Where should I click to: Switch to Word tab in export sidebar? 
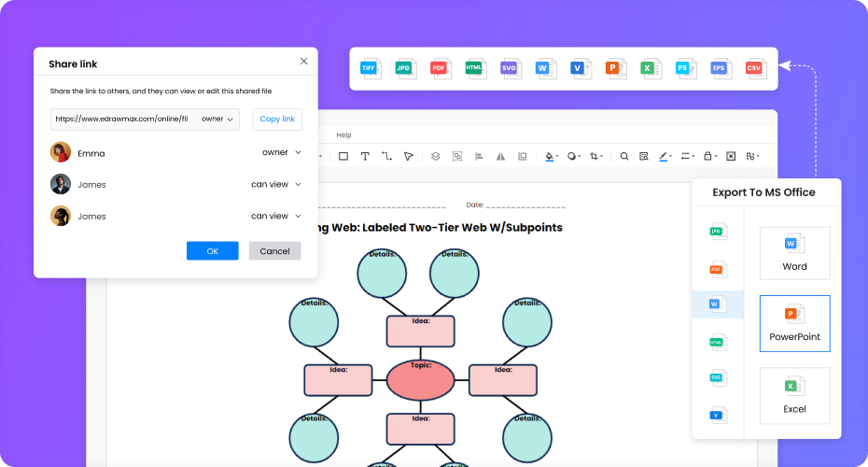(x=717, y=304)
